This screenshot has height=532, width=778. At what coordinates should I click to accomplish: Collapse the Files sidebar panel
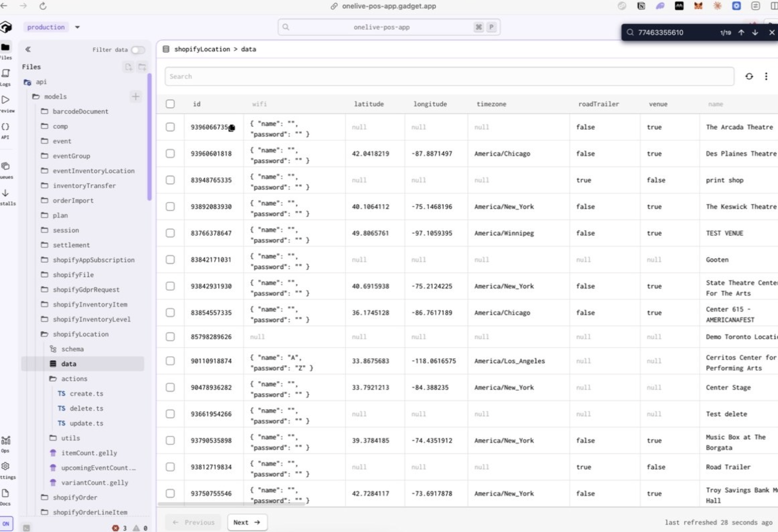28,49
